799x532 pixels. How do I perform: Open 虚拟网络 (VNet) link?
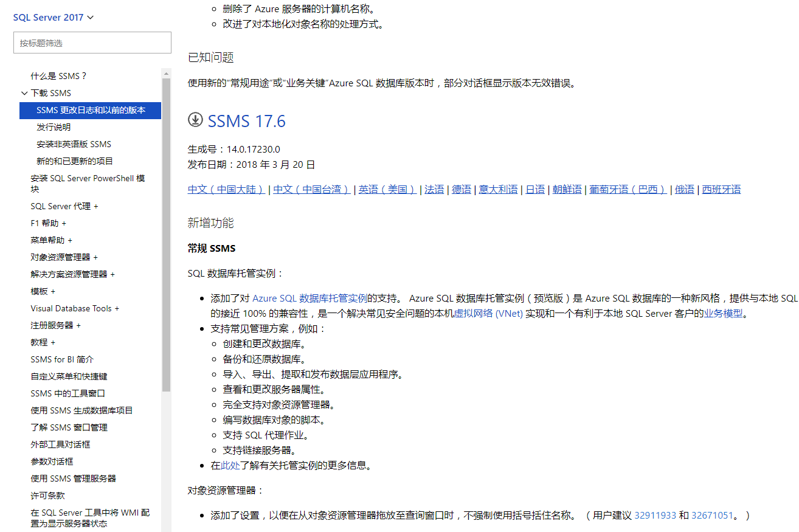(x=488, y=314)
